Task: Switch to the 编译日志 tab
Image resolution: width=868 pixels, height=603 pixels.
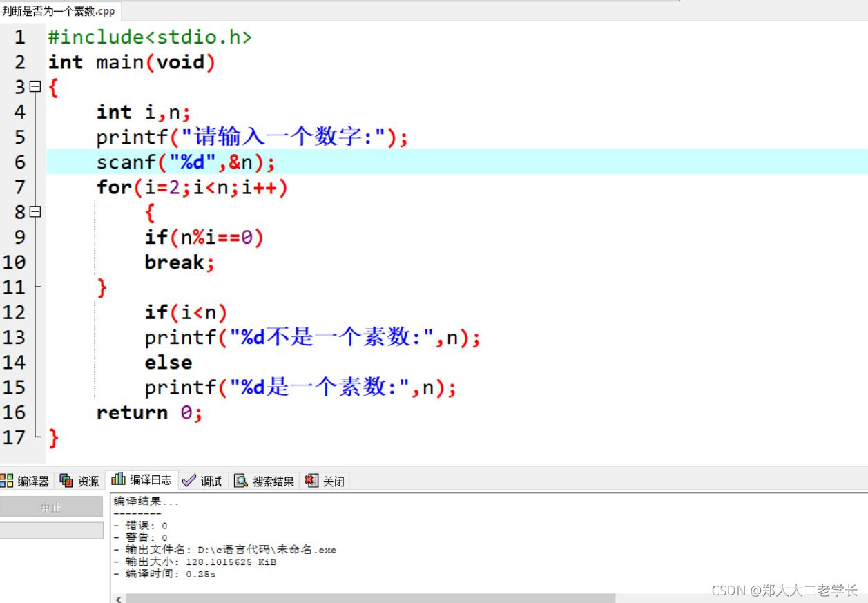Action: point(142,479)
